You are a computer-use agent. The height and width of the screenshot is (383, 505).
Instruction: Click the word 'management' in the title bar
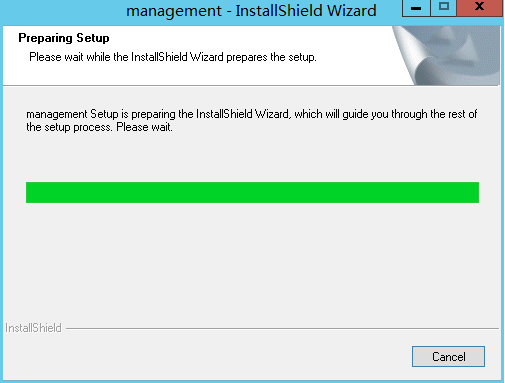[174, 11]
